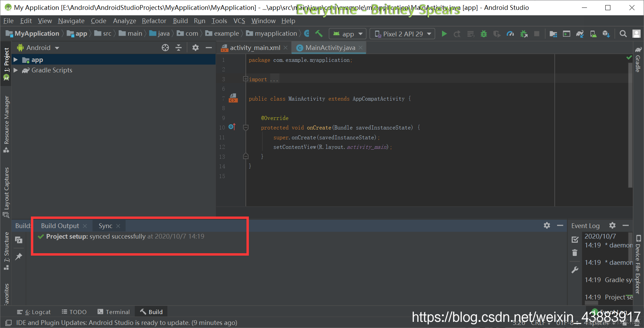Switch to the activity_main.xml editor tab
This screenshot has width=644, height=328.
pos(254,48)
